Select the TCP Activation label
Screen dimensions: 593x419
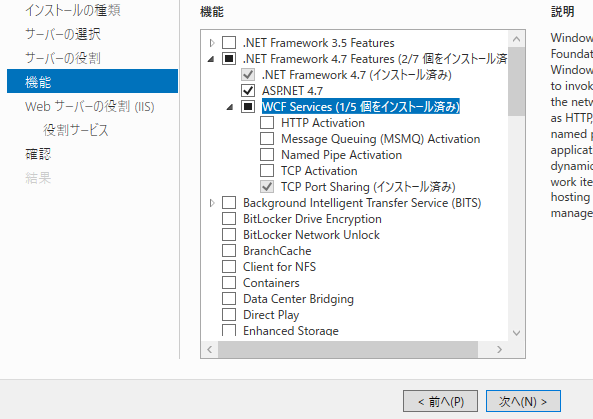click(319, 171)
